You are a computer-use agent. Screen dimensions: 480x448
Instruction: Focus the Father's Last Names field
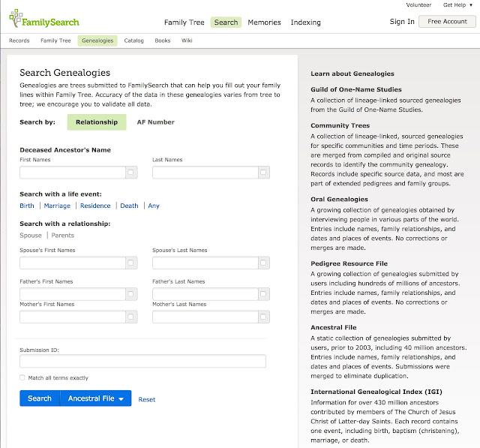205,294
